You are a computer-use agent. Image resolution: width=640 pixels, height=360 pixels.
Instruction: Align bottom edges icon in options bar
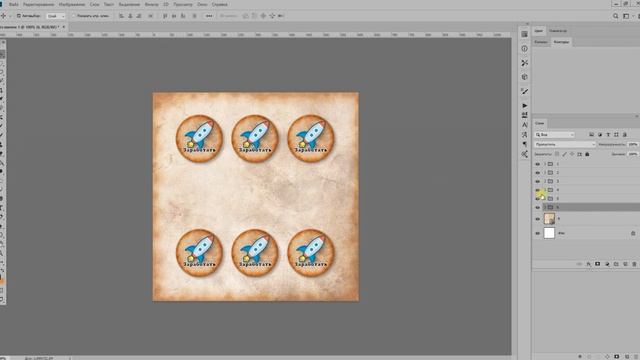pyautogui.click(x=183, y=16)
